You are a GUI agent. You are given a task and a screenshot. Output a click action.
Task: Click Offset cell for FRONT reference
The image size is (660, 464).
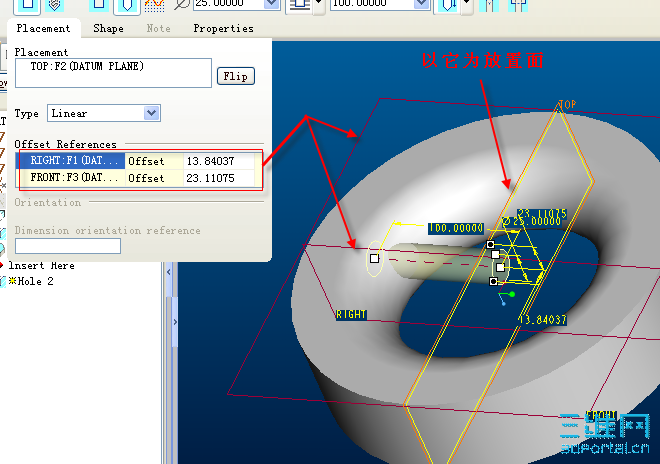pos(154,178)
